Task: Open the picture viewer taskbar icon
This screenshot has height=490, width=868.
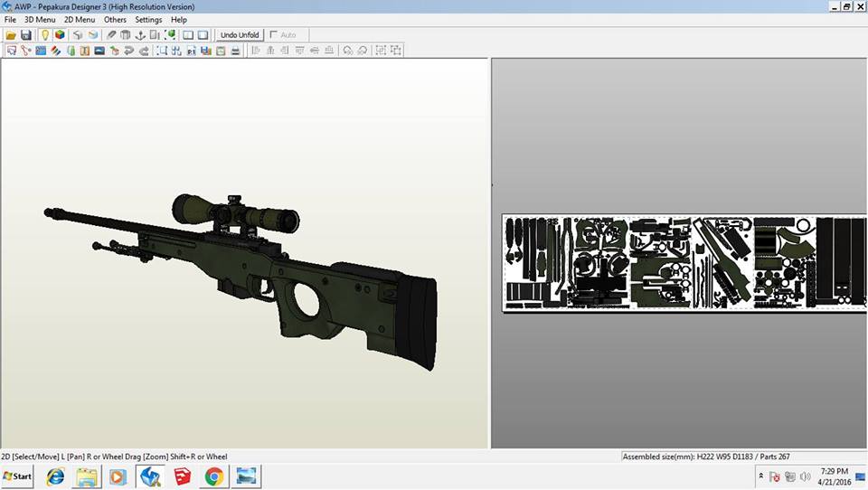Action: click(246, 476)
